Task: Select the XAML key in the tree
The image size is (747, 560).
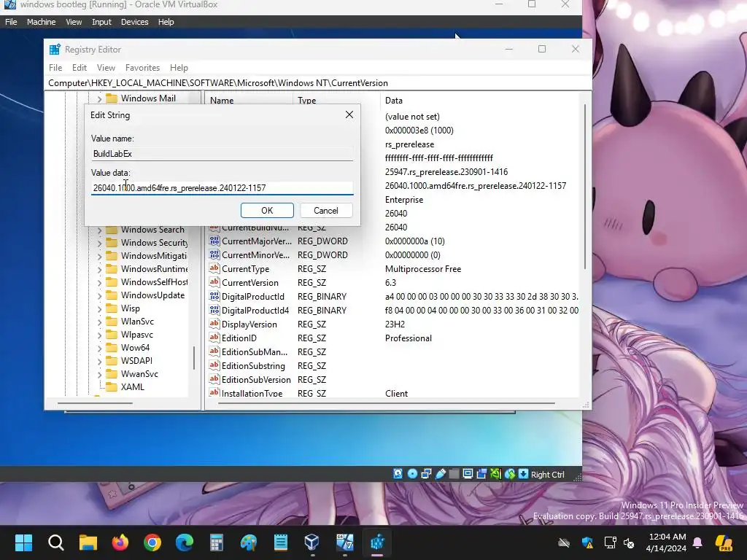Action: 133,387
